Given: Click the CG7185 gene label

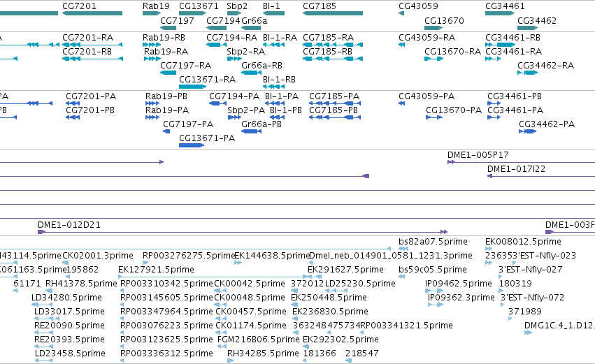Looking at the screenshot, I should click(x=320, y=6).
